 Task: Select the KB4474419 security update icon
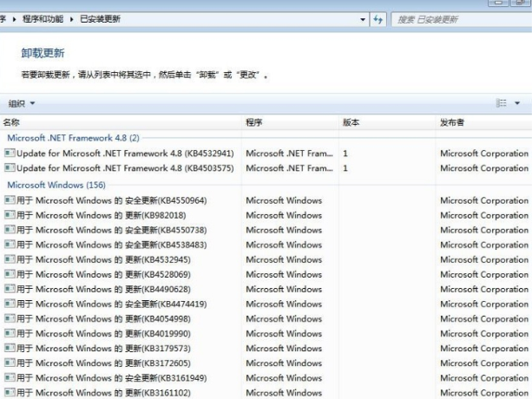10,304
